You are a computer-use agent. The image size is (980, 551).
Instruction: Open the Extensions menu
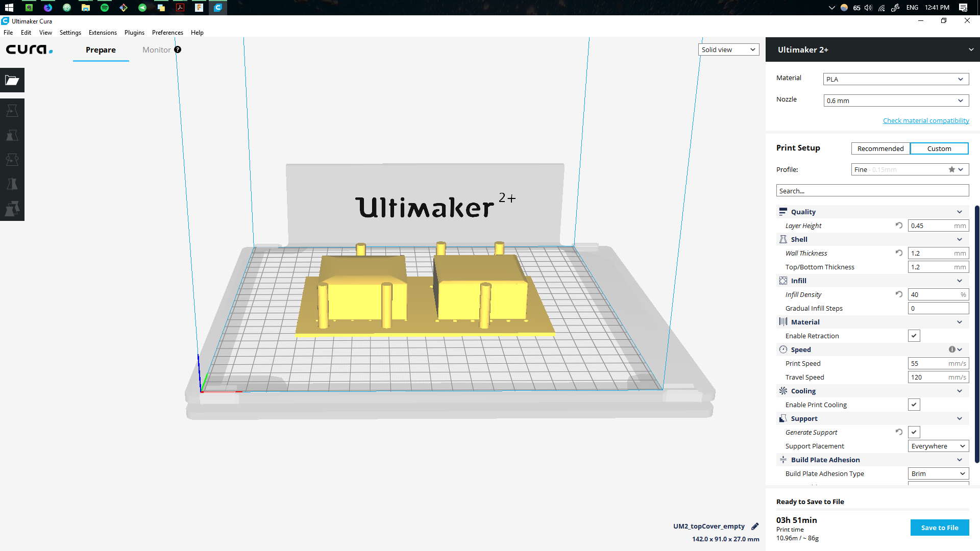pyautogui.click(x=103, y=32)
